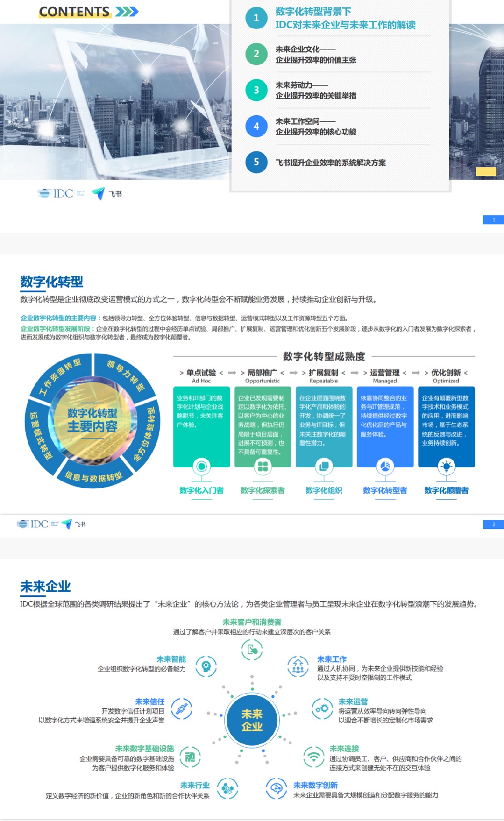
Task: Click the numbered circle 1 in contents
Action: (256, 18)
